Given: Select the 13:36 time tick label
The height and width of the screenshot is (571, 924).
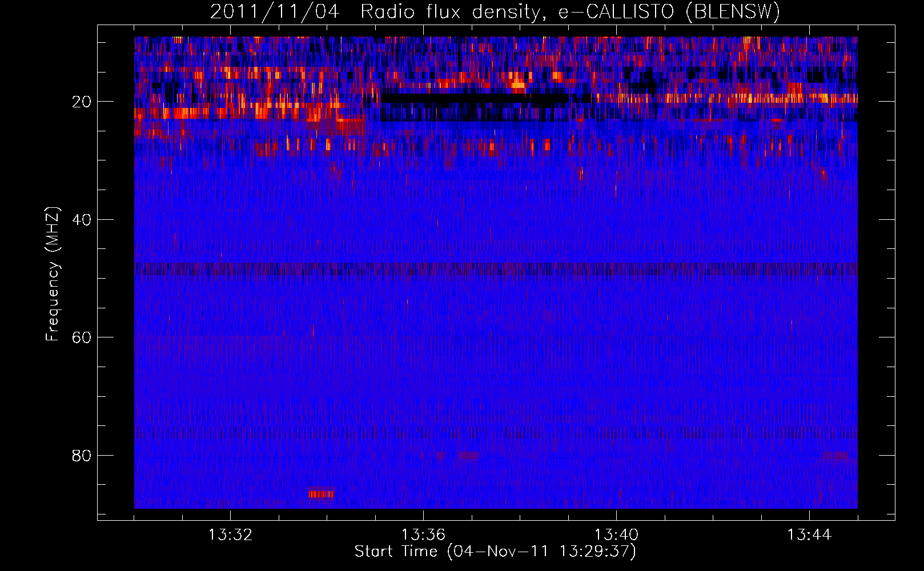Looking at the screenshot, I should point(423,535).
